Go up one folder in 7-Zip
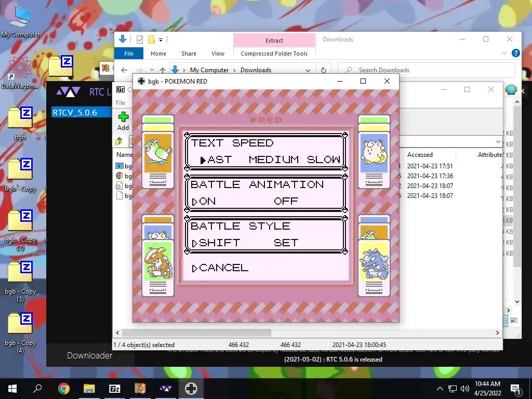Viewport: 532px width, 399px height. (x=119, y=141)
